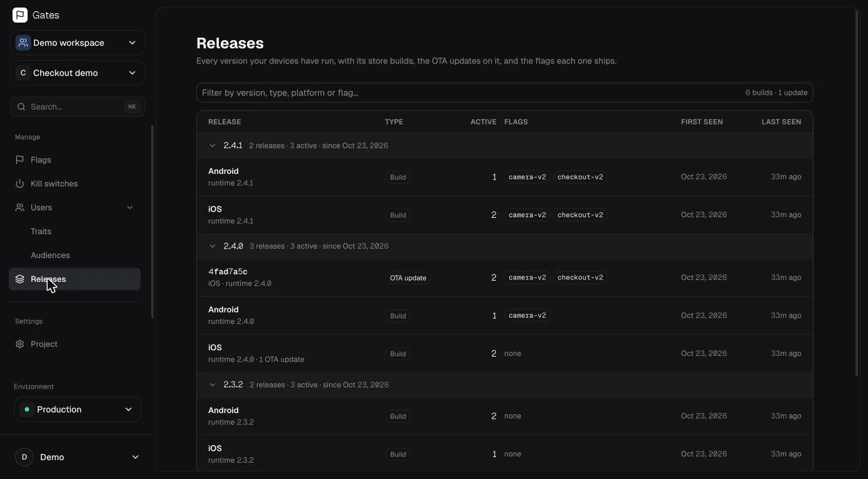The width and height of the screenshot is (868, 479).
Task: Click the Releases layers icon
Action: coord(20,279)
